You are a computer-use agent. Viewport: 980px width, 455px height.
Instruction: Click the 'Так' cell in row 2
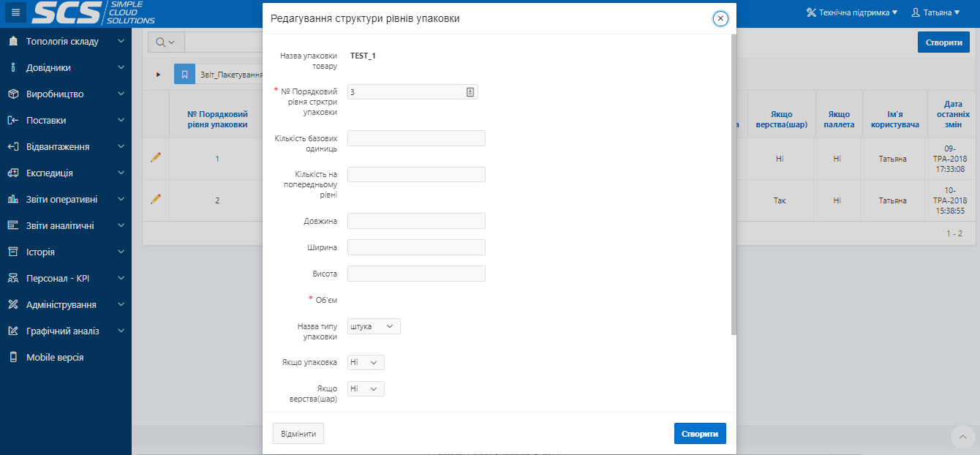point(779,200)
